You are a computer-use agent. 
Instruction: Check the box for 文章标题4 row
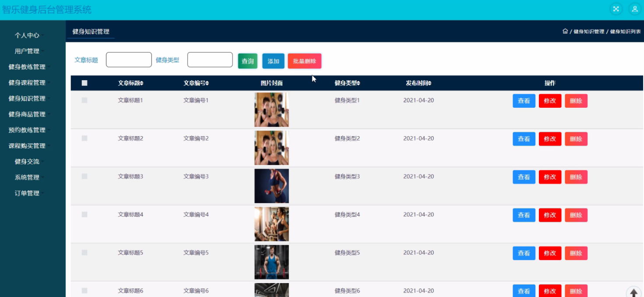click(85, 215)
